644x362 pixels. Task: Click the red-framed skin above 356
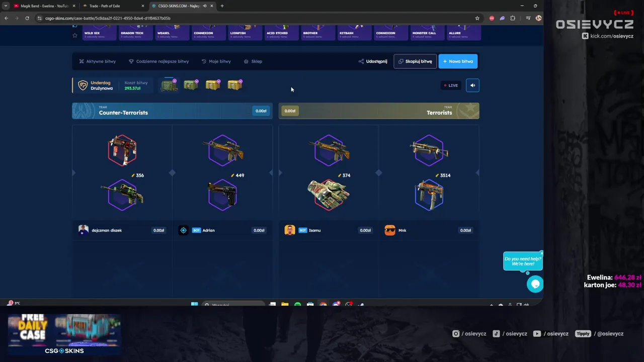coord(122,150)
